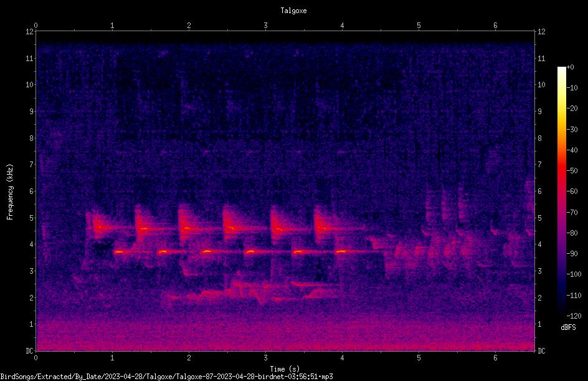
Task: Click the 6 second mark on bottom axis
Action: pos(495,358)
